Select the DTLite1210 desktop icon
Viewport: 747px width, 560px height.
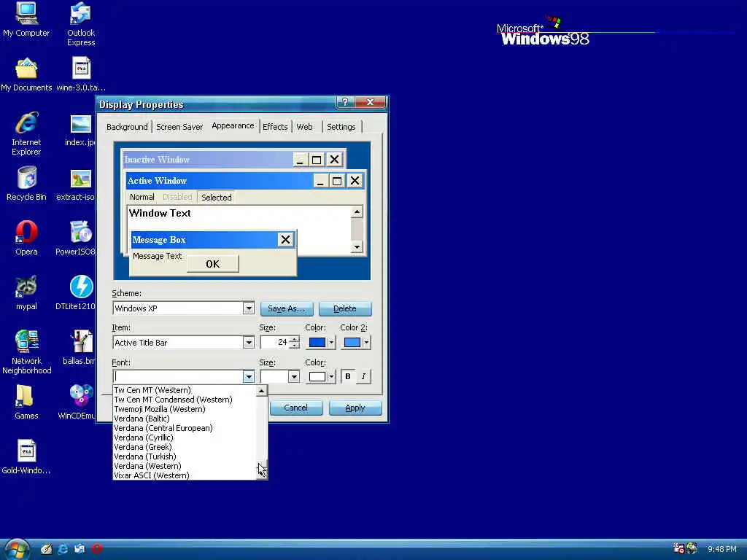(x=76, y=293)
